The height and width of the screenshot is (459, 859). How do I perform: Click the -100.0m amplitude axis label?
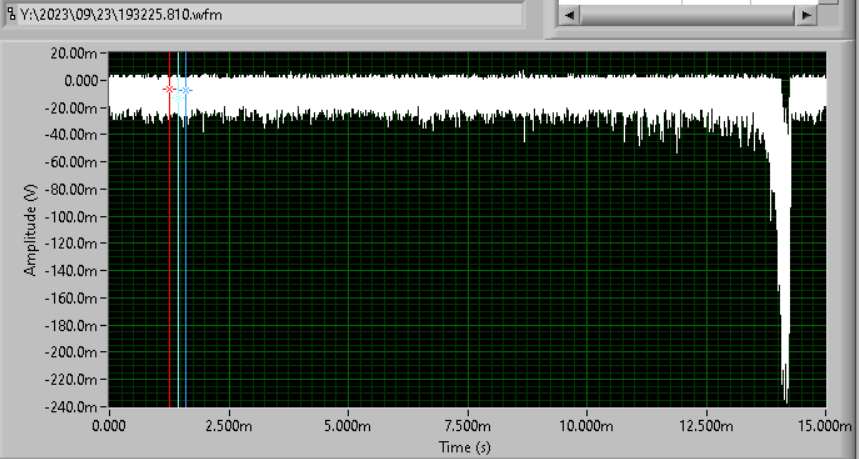(71, 217)
